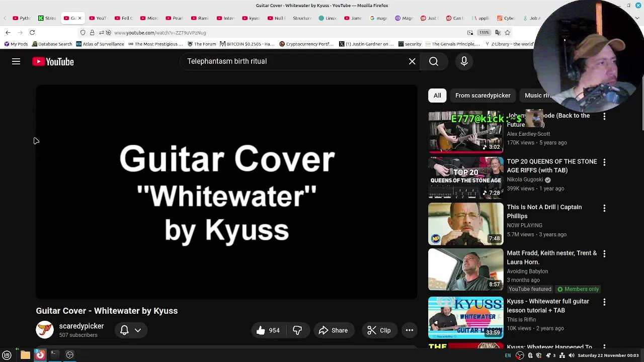Run the search with the magnifier button
The image size is (644, 362).
pyautogui.click(x=434, y=61)
